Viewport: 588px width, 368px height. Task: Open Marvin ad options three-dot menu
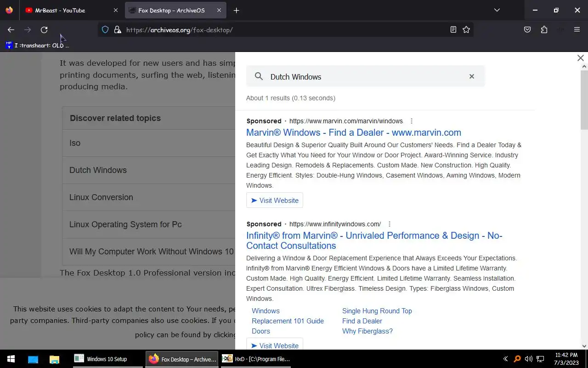pos(411,121)
